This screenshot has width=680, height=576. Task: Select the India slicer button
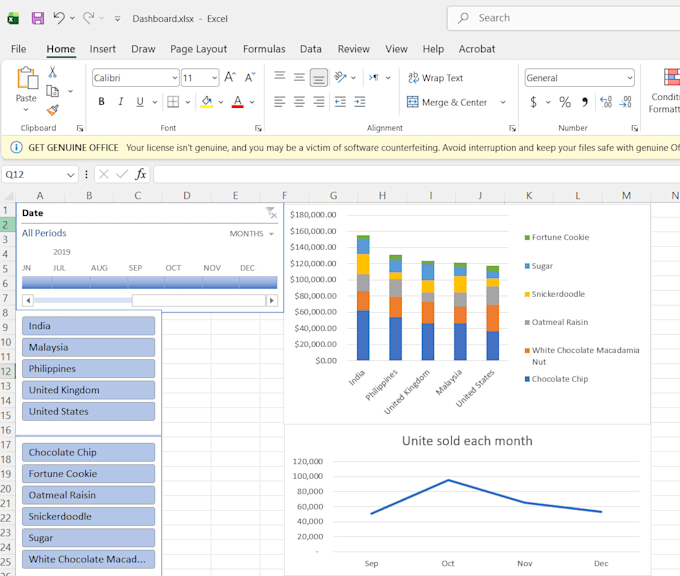point(88,326)
